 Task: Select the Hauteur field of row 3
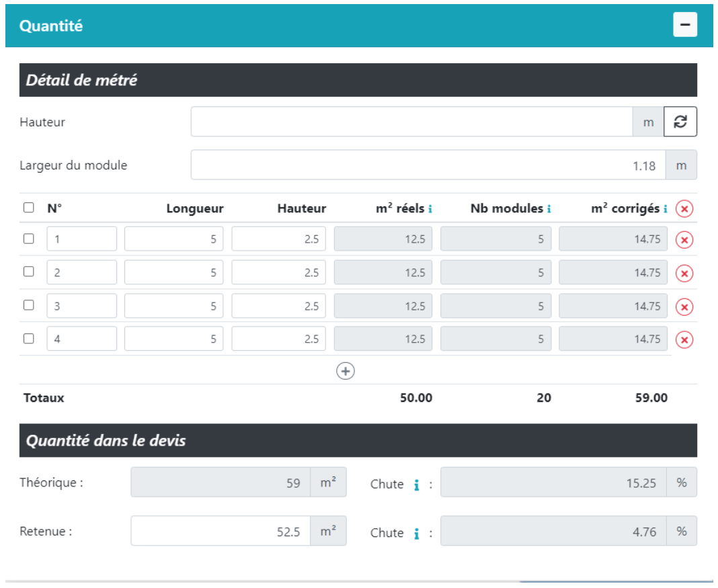pyautogui.click(x=278, y=306)
